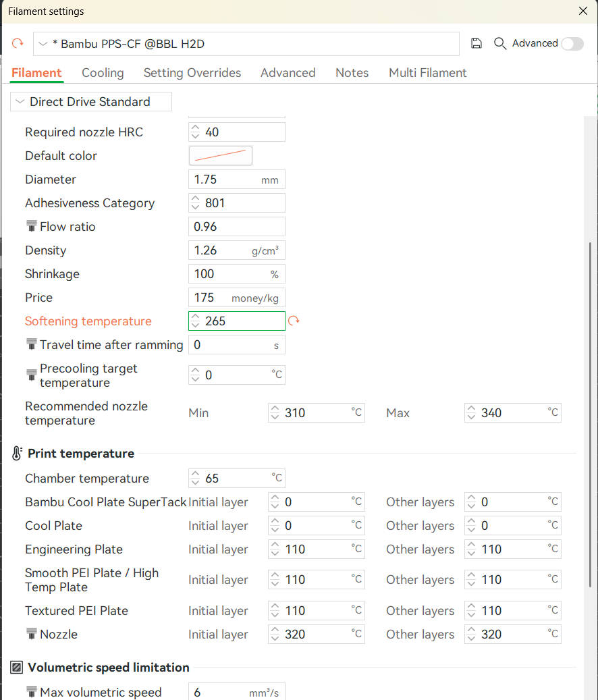The height and width of the screenshot is (700, 598).
Task: Decrease Recommended nozzle Max temperature down arrow
Action: coord(471,417)
